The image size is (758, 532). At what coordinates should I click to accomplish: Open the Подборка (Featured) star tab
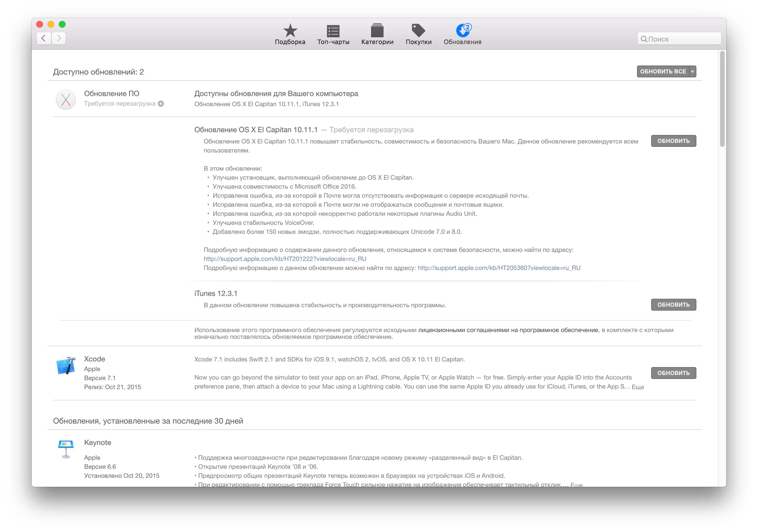point(290,34)
